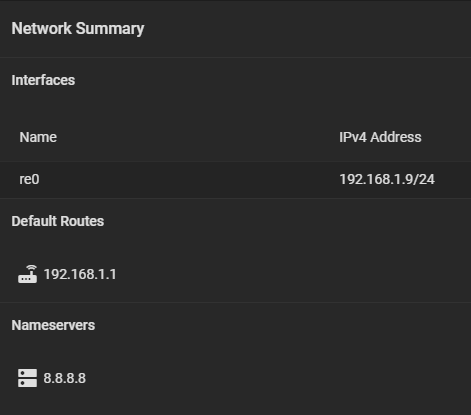The width and height of the screenshot is (471, 415).
Task: Click the wireless signal waves on the router icon
Action: 32,268
